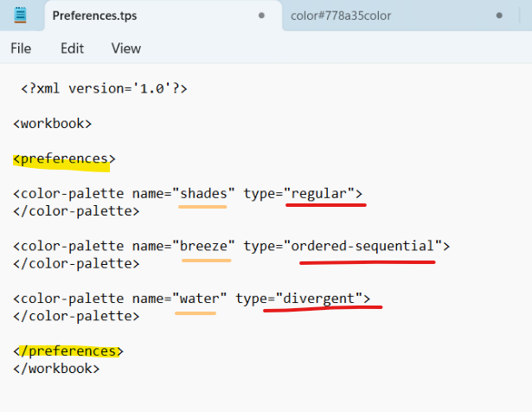Click the highlighted opening preferences tag

64,158
